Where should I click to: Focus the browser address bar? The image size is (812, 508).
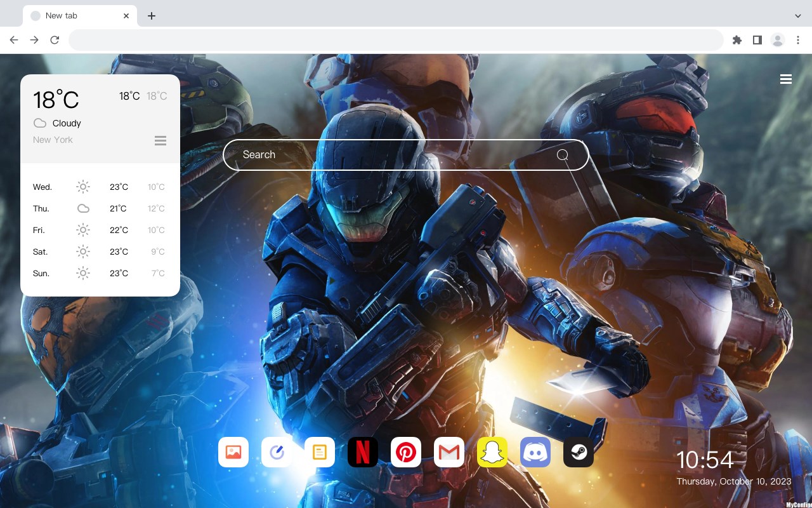point(396,40)
